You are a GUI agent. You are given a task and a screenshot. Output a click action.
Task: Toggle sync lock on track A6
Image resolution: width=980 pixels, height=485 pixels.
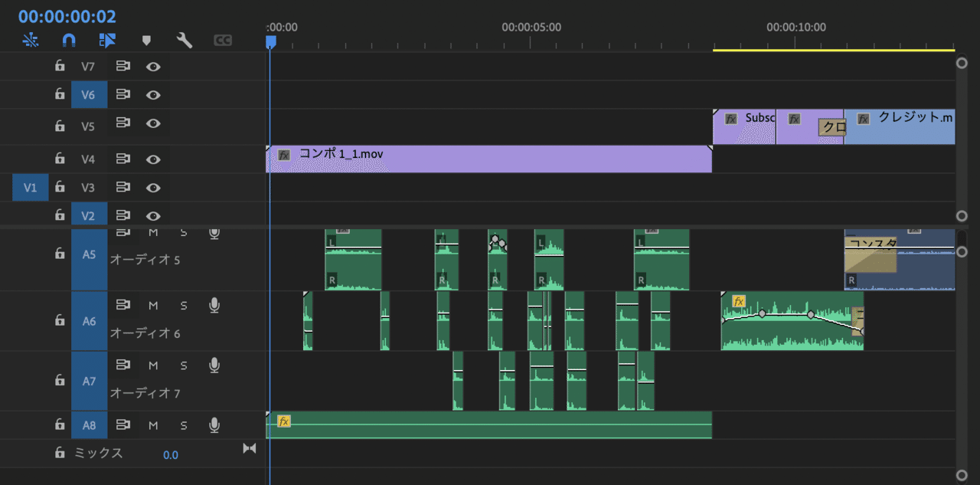click(122, 305)
